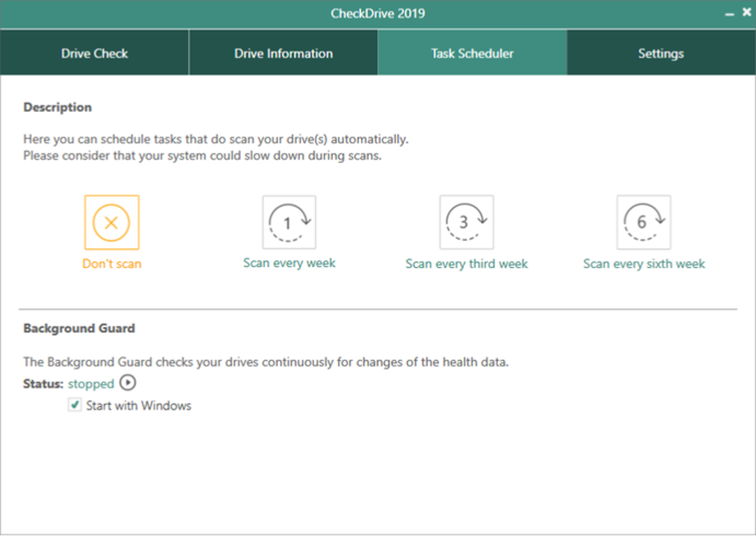Switch to the Drive Check tab
The image size is (756, 536).
coord(94,53)
